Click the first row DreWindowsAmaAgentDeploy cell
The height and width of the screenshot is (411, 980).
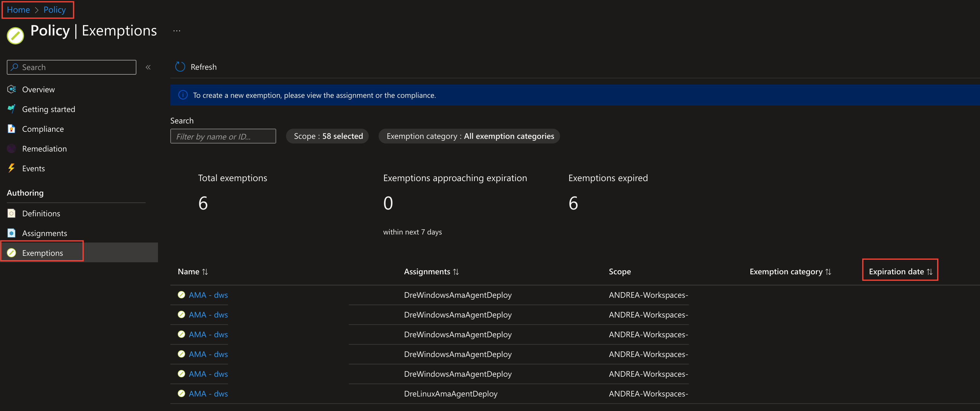click(458, 295)
